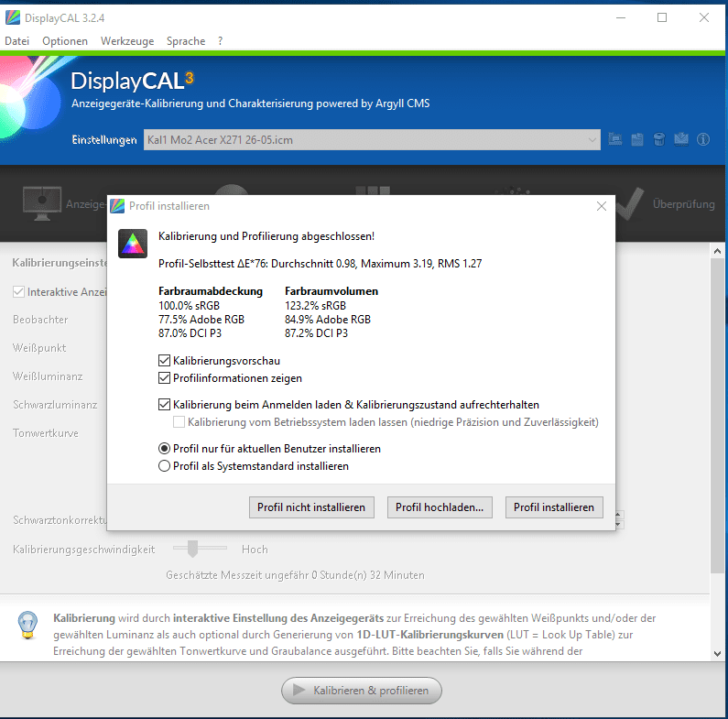
Task: Click the partly hidden stepper arrows beside dialog
Action: tap(619, 519)
